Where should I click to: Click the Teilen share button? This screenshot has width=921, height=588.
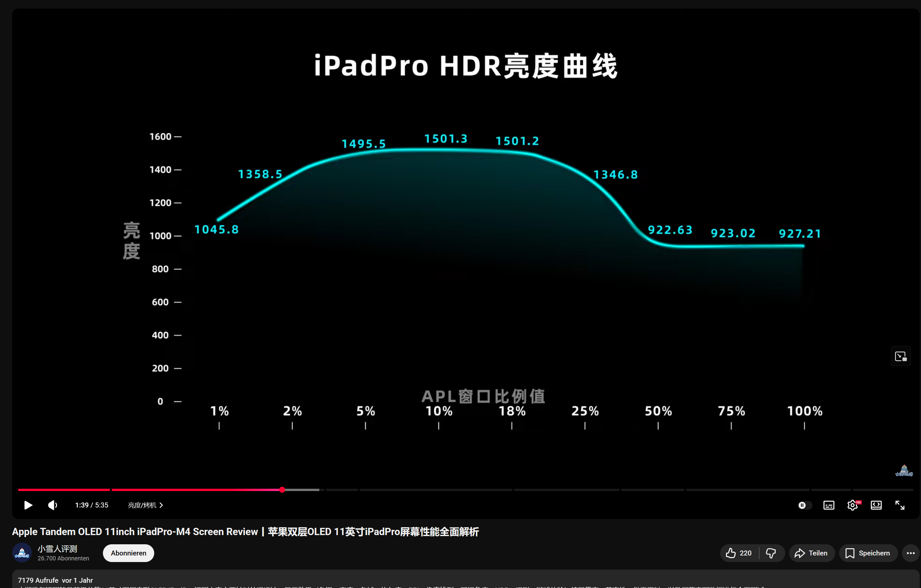tap(811, 553)
